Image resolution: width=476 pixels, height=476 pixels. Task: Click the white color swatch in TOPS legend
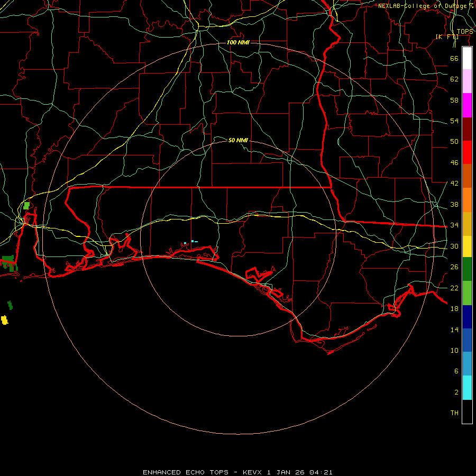coord(467,58)
